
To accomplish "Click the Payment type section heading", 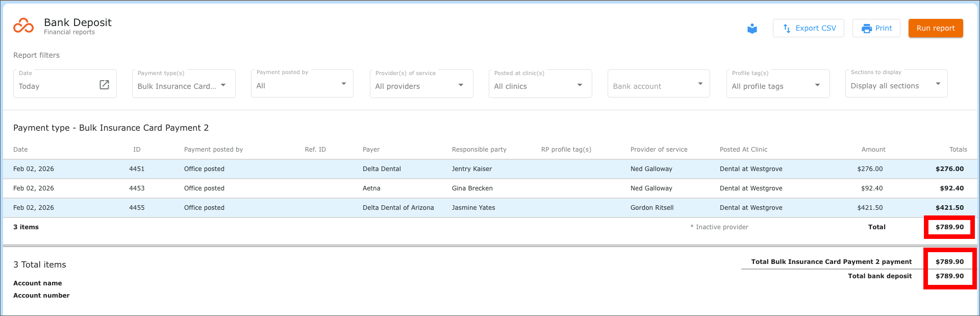I will (111, 128).
